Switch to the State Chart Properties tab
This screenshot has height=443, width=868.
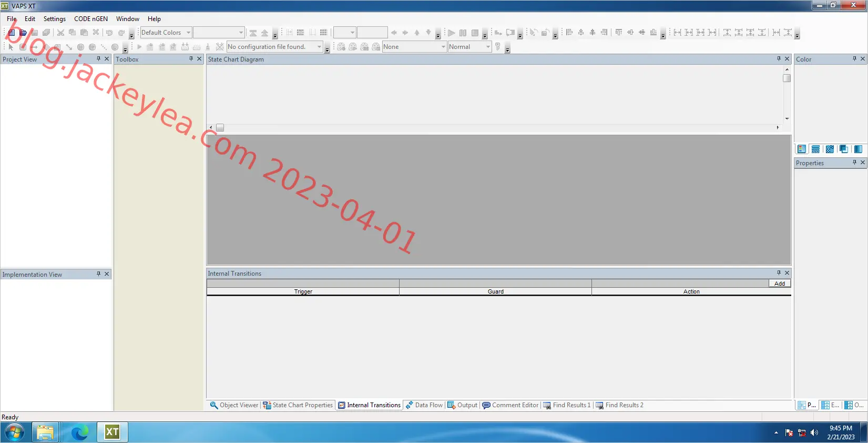tap(298, 405)
